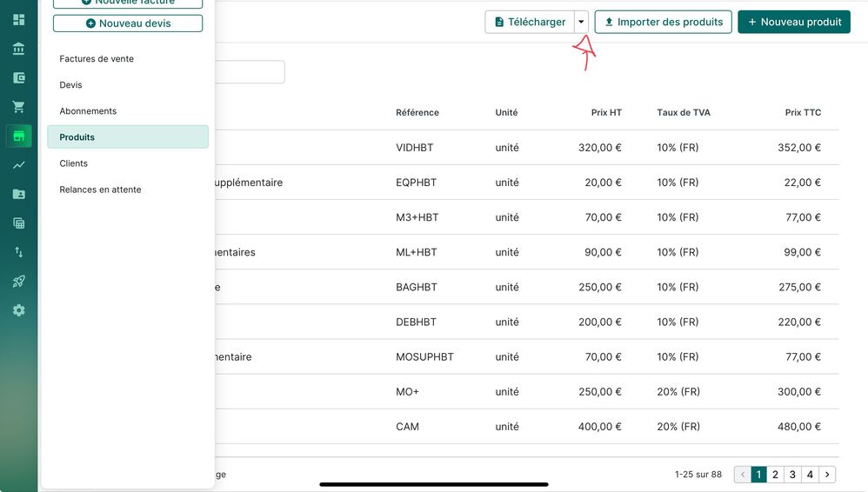Click Importer des produits button
868x492 pixels.
coord(663,22)
